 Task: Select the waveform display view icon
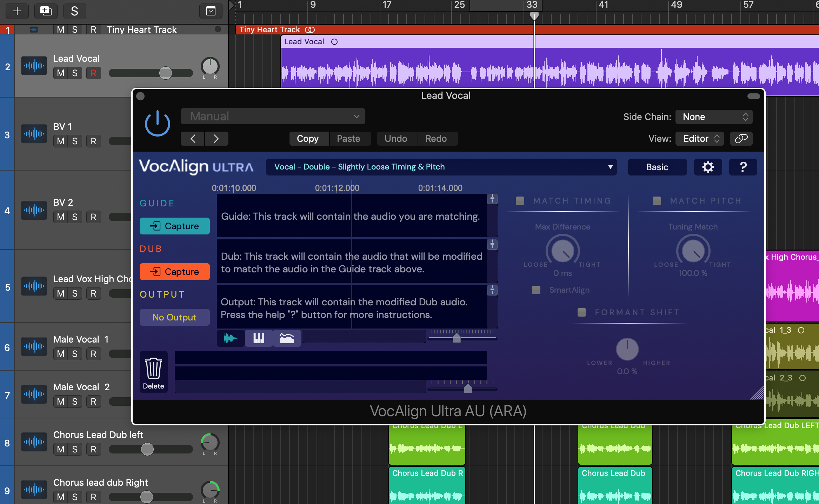point(231,338)
